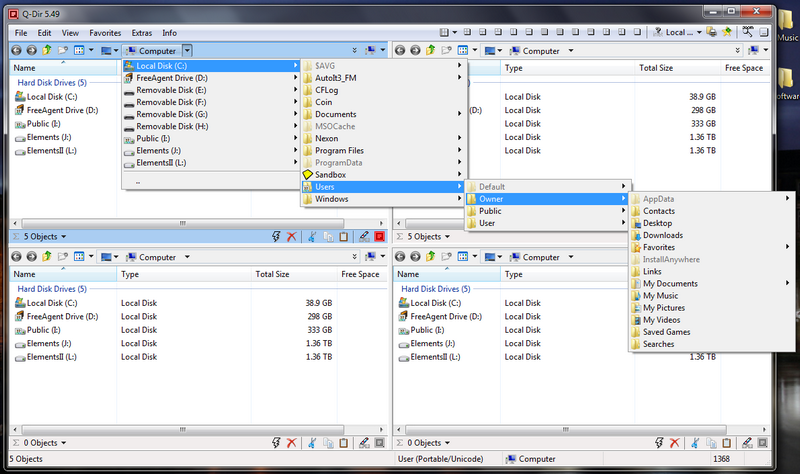Click the Up folder icon in top-left pane

48,50
